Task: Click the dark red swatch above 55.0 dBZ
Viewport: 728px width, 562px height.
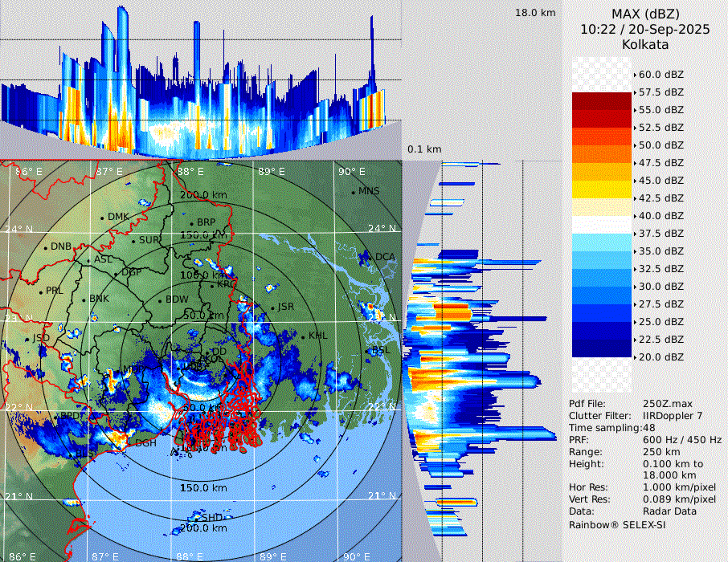Action: pyautogui.click(x=601, y=100)
